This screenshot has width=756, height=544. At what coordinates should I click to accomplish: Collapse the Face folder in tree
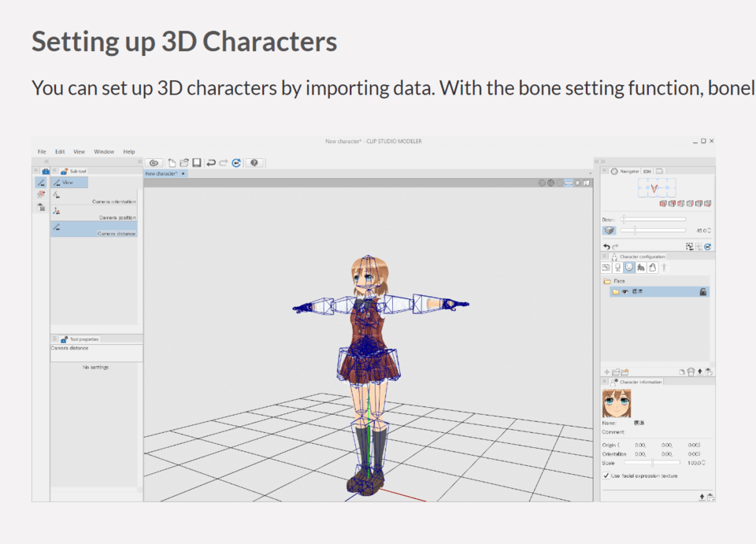pos(607,281)
